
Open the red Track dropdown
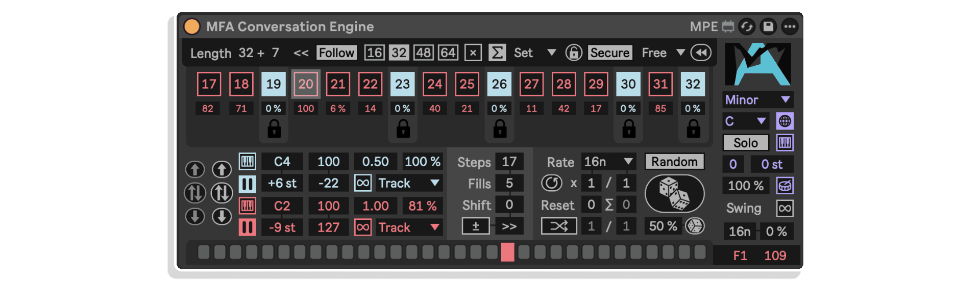(x=408, y=227)
